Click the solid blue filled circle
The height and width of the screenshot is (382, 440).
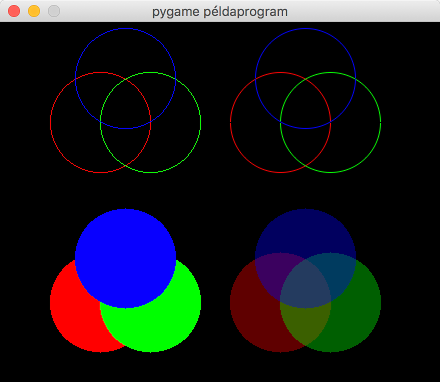click(x=125, y=258)
